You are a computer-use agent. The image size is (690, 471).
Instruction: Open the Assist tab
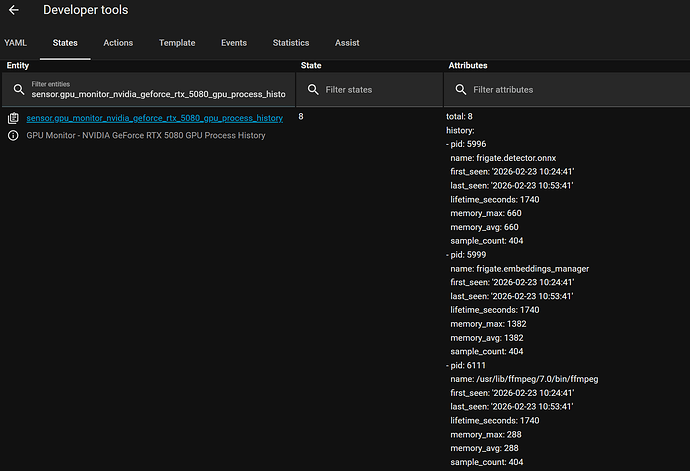point(347,43)
